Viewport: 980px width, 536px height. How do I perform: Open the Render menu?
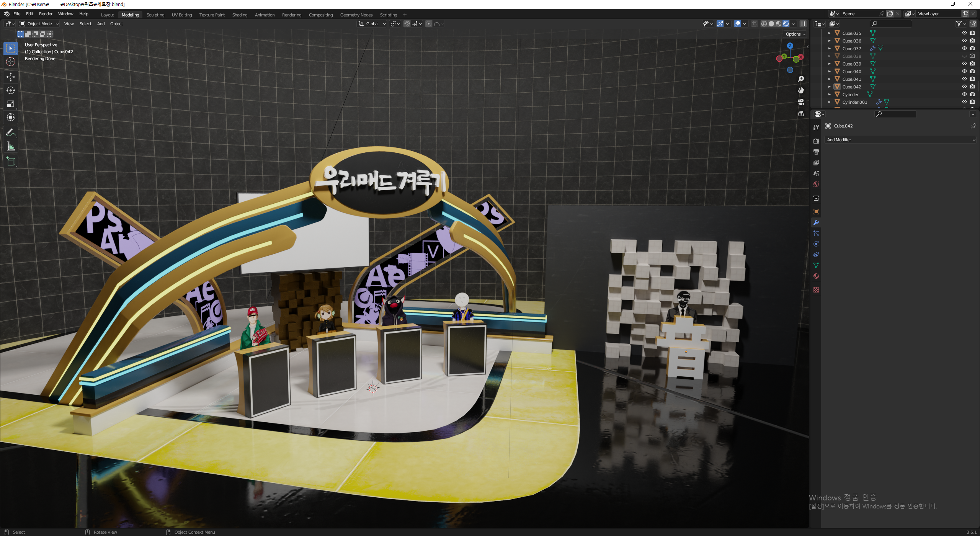coord(46,14)
